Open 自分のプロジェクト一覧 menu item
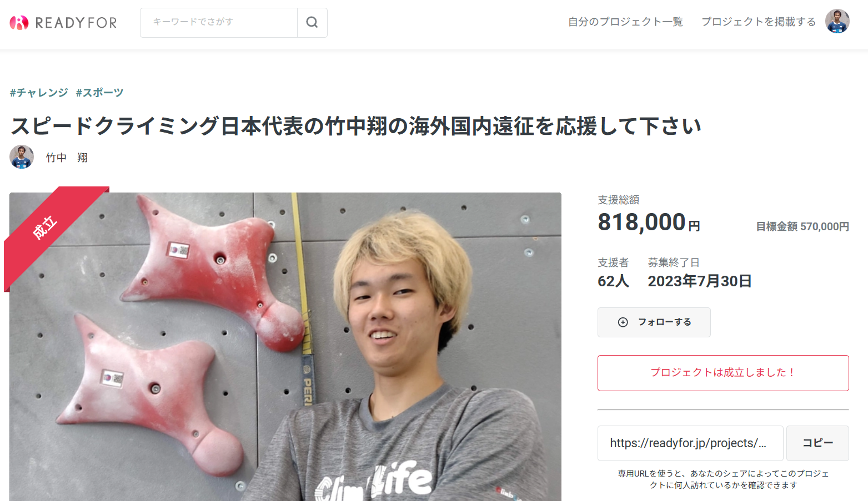 click(625, 22)
